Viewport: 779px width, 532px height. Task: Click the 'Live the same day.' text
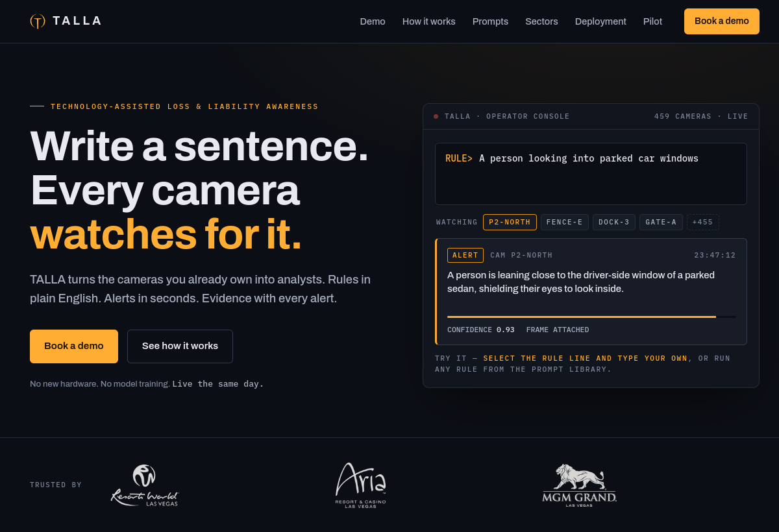click(x=218, y=384)
